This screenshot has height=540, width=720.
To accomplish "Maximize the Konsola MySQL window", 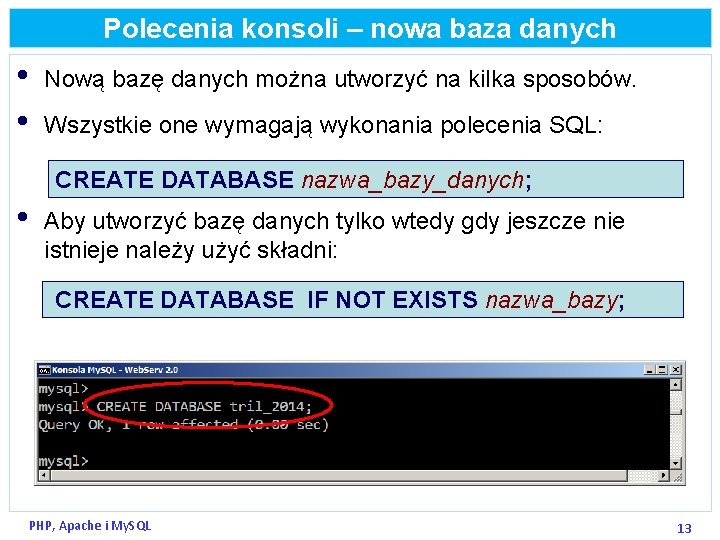I will (662, 370).
